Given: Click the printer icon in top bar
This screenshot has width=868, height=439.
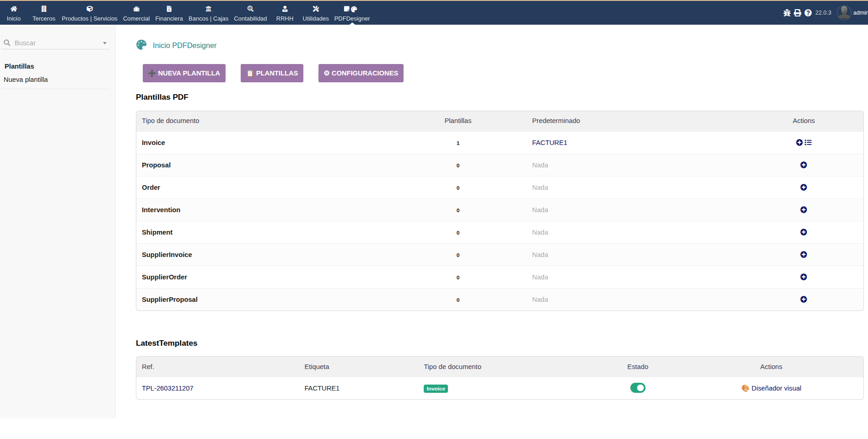Looking at the screenshot, I should click(x=798, y=13).
